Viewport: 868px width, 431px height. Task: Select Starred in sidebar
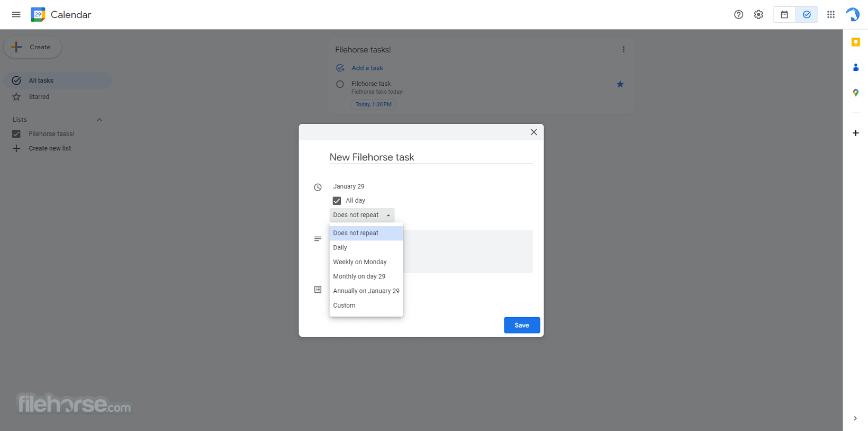click(x=58, y=97)
